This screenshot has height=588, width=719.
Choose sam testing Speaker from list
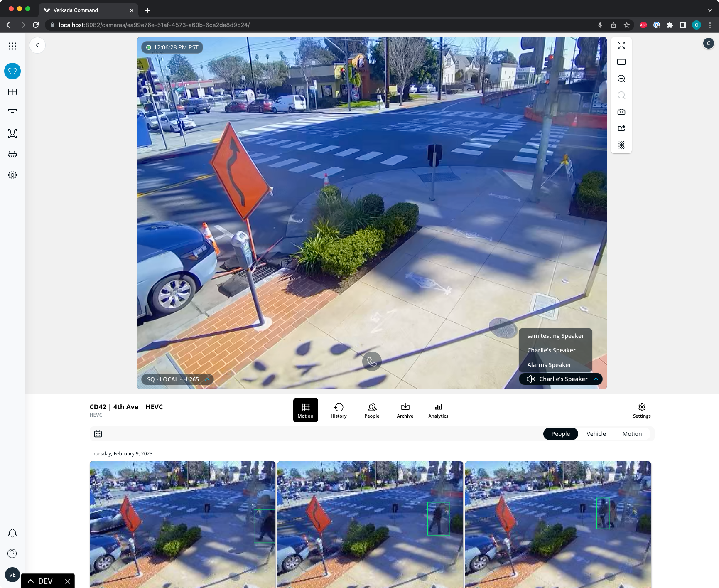tap(555, 336)
